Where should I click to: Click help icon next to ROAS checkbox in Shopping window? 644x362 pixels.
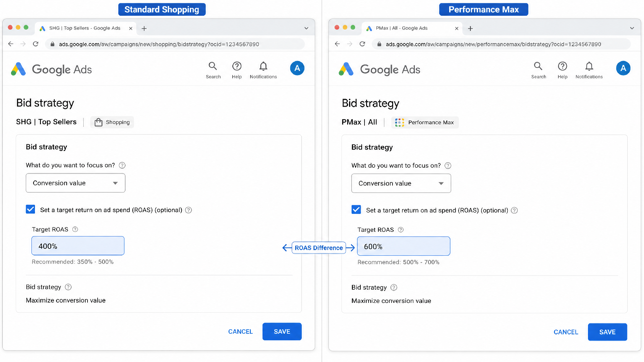click(189, 210)
